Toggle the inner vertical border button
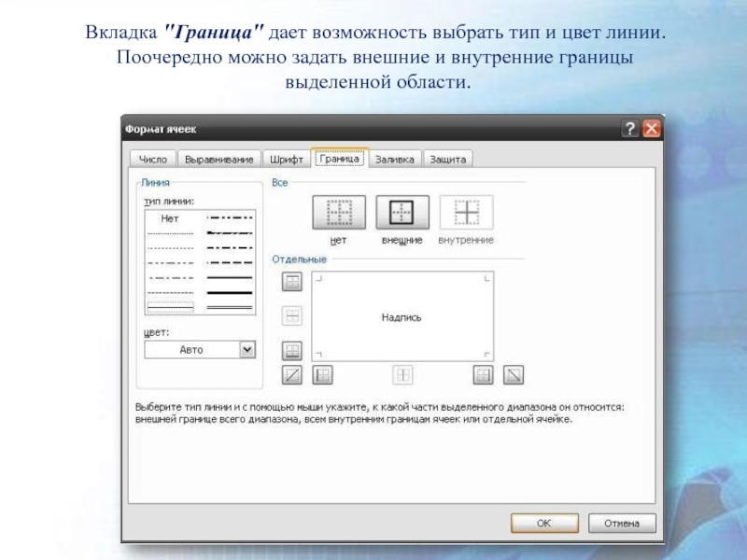Image resolution: width=747 pixels, height=560 pixels. point(402,375)
